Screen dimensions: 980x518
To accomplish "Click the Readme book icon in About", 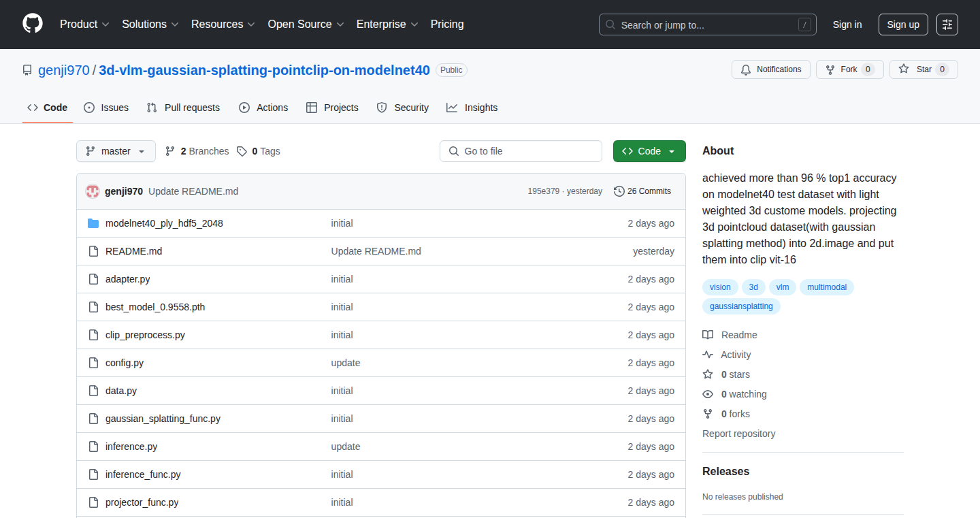I will [708, 335].
